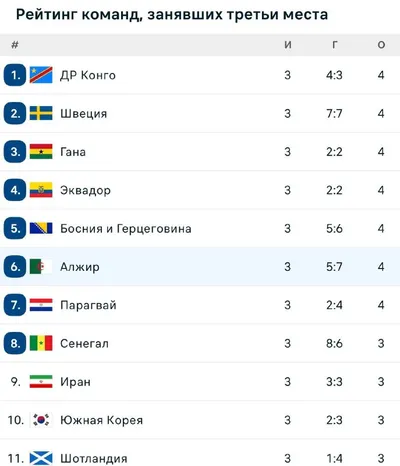Image resolution: width=400 pixels, height=466 pixels.
Task: Click the О points column header
Action: [x=381, y=45]
